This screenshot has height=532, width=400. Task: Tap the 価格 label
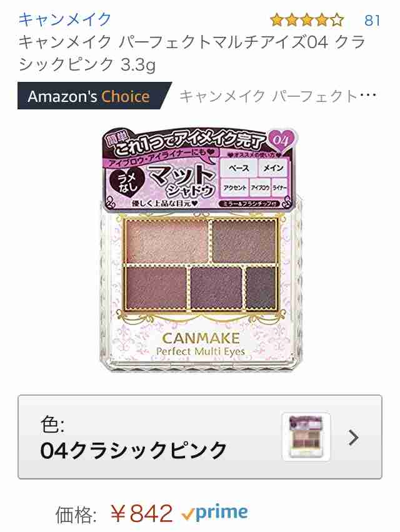pyautogui.click(x=76, y=514)
